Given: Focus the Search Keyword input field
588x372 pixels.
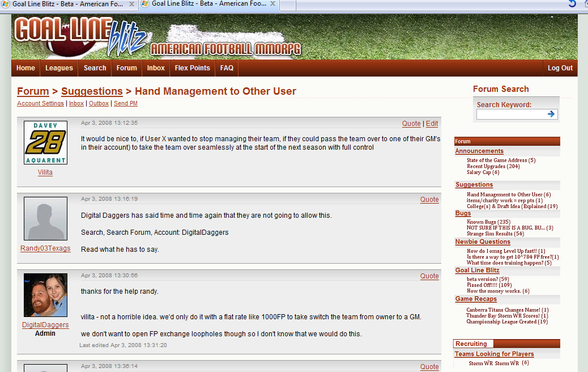Looking at the screenshot, I should pyautogui.click(x=512, y=114).
